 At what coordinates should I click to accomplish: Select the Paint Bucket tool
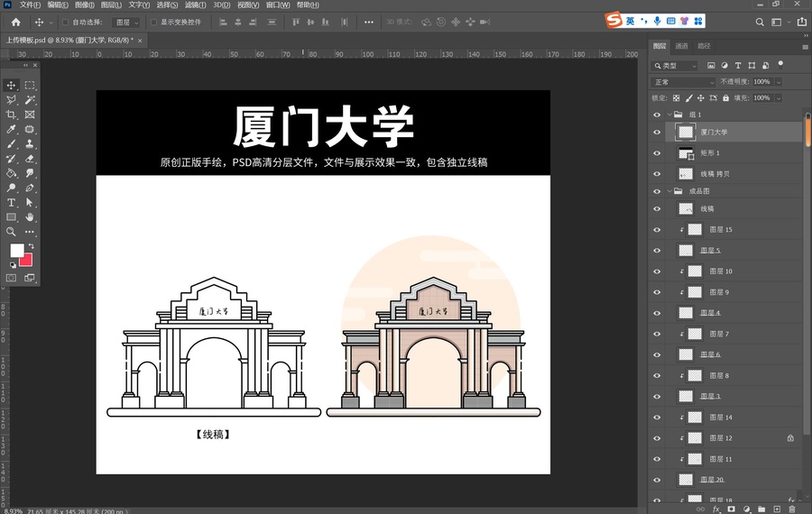[x=11, y=173]
